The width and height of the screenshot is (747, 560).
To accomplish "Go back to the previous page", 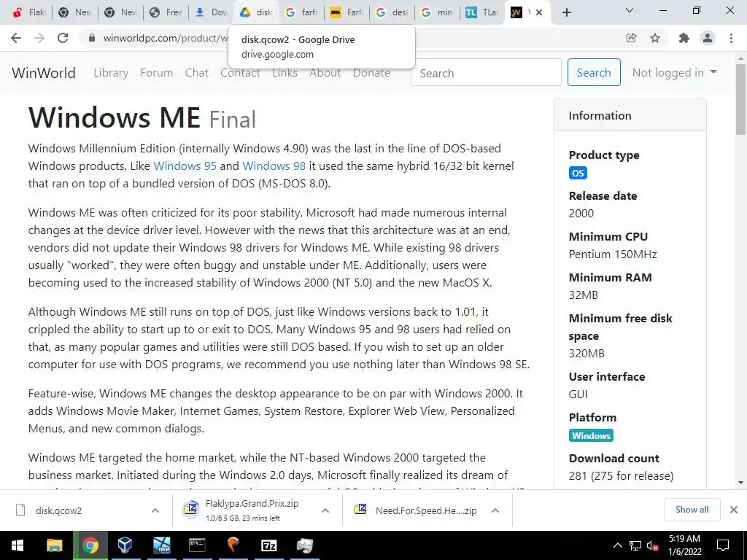I will click(x=16, y=38).
